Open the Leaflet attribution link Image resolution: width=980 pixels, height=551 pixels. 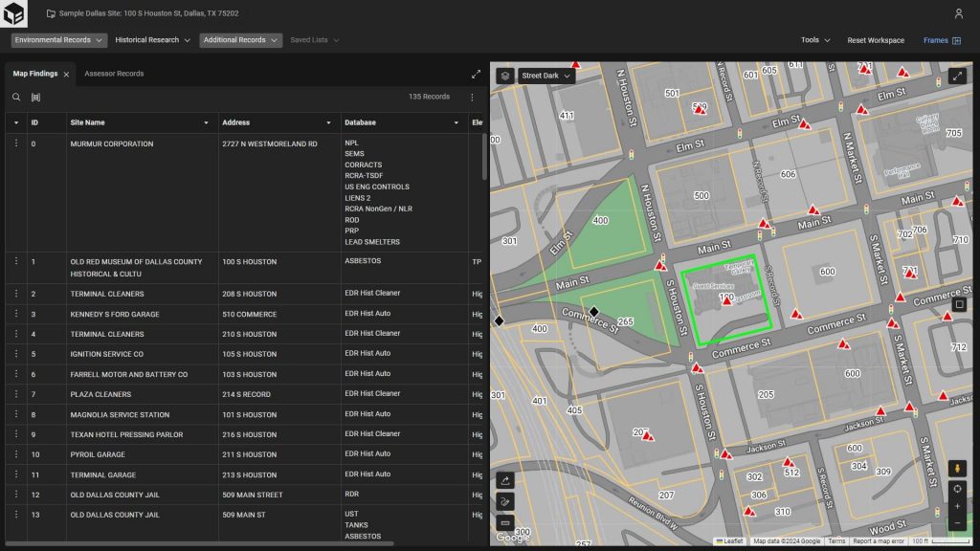coord(729,541)
